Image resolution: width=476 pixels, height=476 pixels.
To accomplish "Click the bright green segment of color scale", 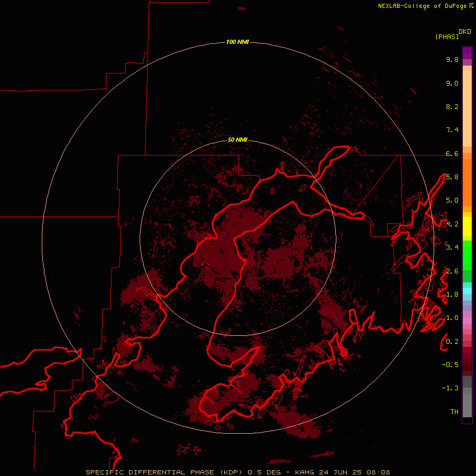I will pyautogui.click(x=467, y=255).
